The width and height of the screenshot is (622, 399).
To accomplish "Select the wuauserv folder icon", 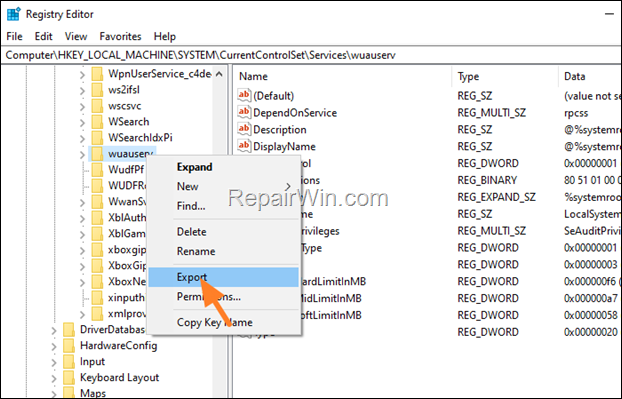I will coord(97,153).
